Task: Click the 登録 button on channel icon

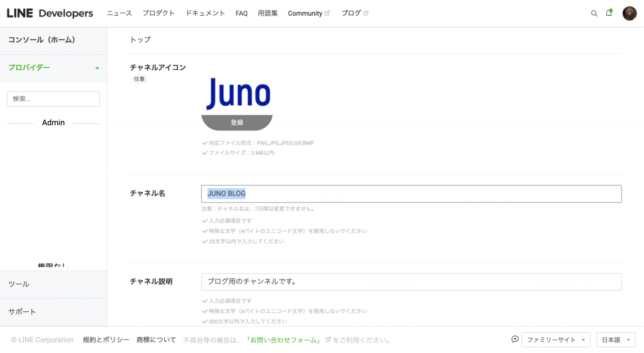Action: (x=237, y=123)
